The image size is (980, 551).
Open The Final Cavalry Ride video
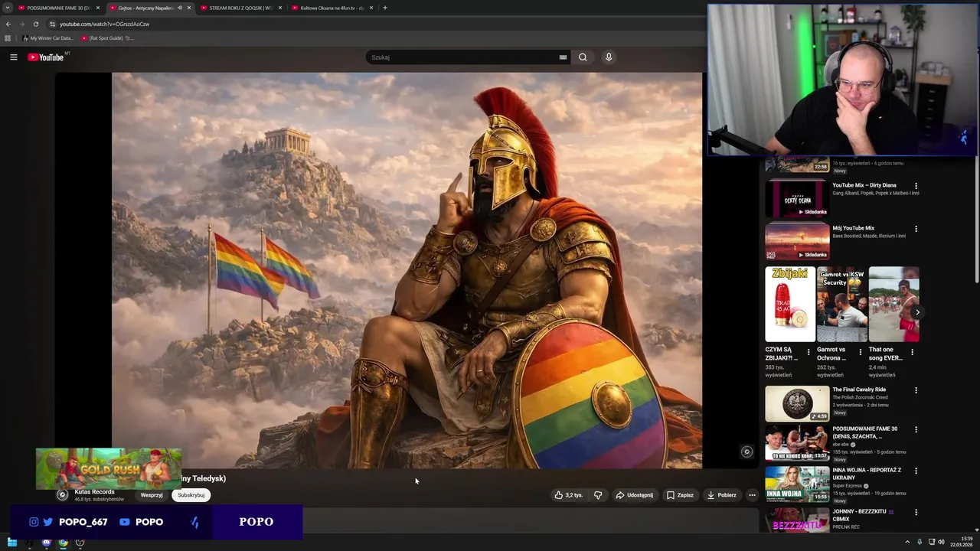(x=797, y=403)
